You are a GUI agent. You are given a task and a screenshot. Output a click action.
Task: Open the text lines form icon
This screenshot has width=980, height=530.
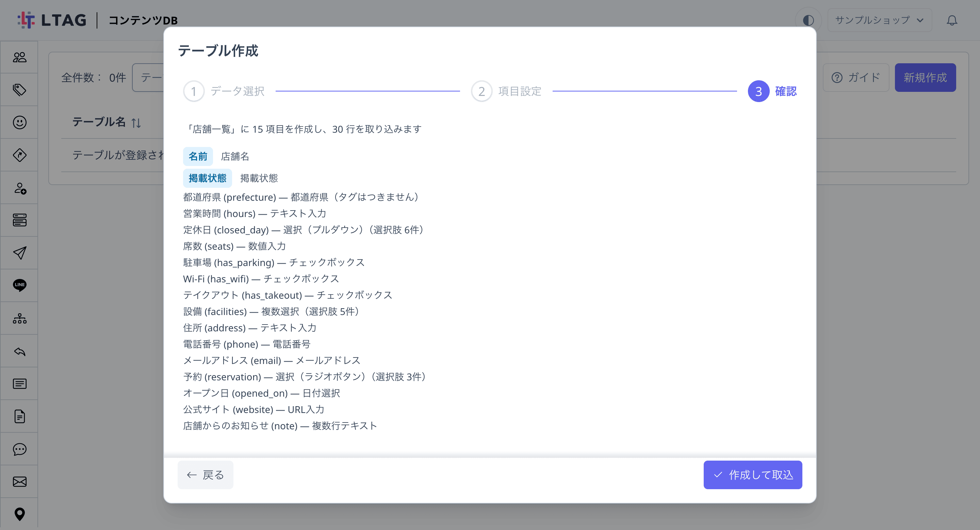tap(19, 384)
